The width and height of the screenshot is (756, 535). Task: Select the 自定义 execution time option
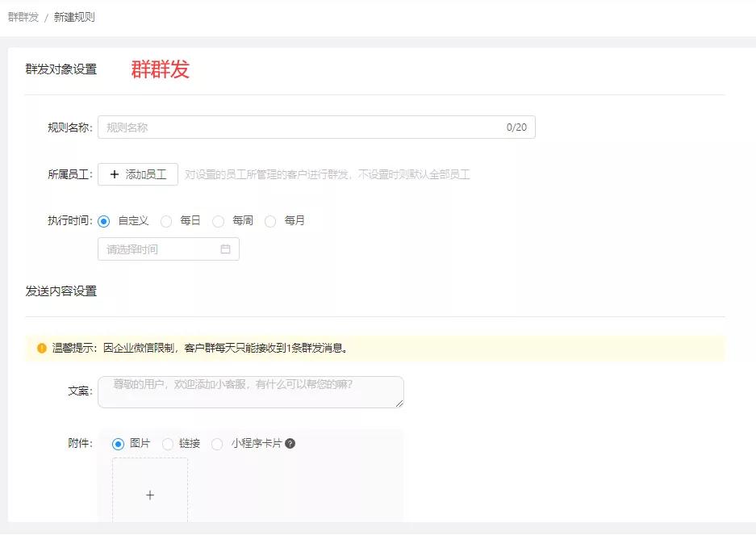[x=103, y=220]
